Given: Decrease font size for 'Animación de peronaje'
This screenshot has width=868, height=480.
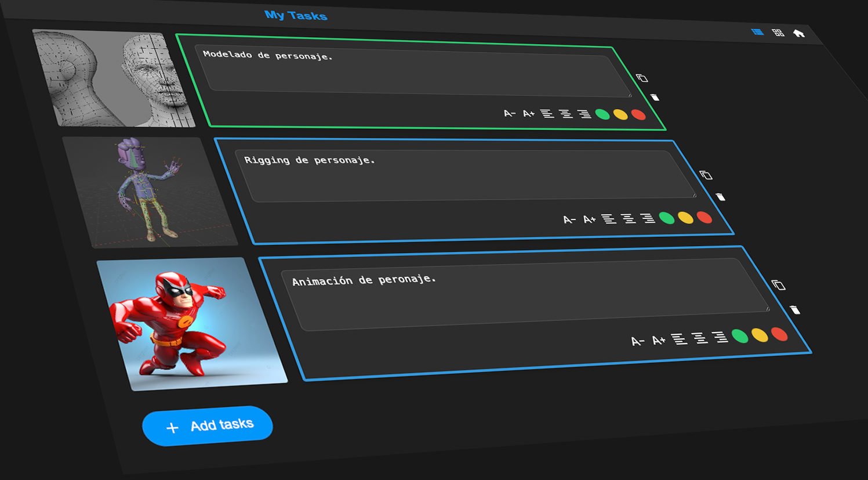Looking at the screenshot, I should point(637,341).
